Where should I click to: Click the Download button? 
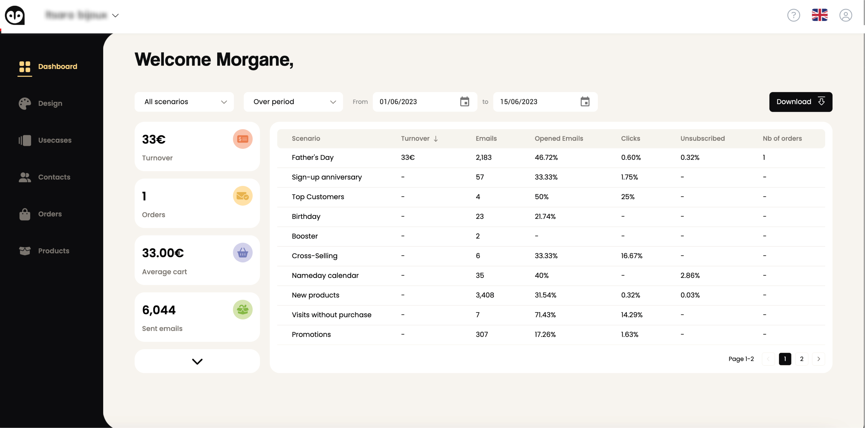[x=800, y=102]
